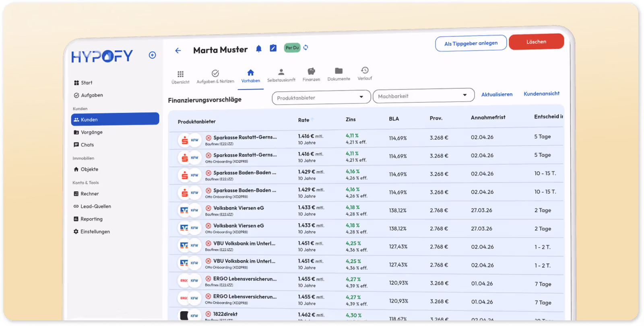Click the sync icon beside Per Du

point(306,47)
